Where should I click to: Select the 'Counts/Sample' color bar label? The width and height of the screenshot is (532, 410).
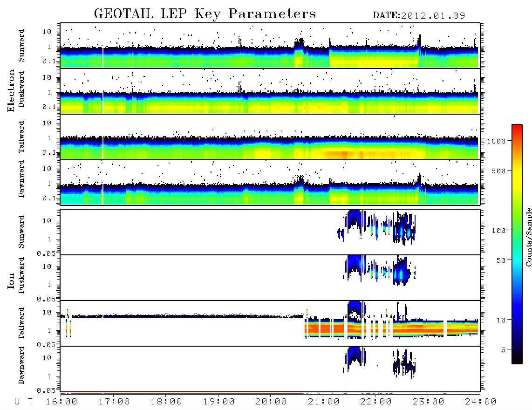point(528,237)
